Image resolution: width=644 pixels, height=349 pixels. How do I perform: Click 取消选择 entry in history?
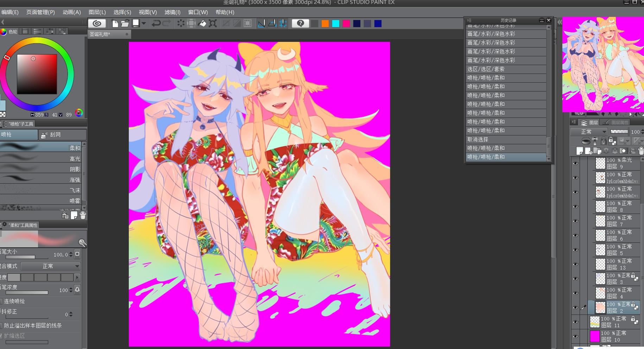click(x=506, y=139)
